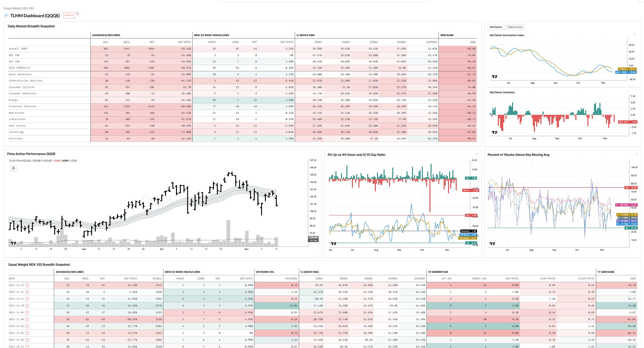Click info icon on 4% Up vs Down chart
This screenshot has width=644, height=348.
click(477, 154)
